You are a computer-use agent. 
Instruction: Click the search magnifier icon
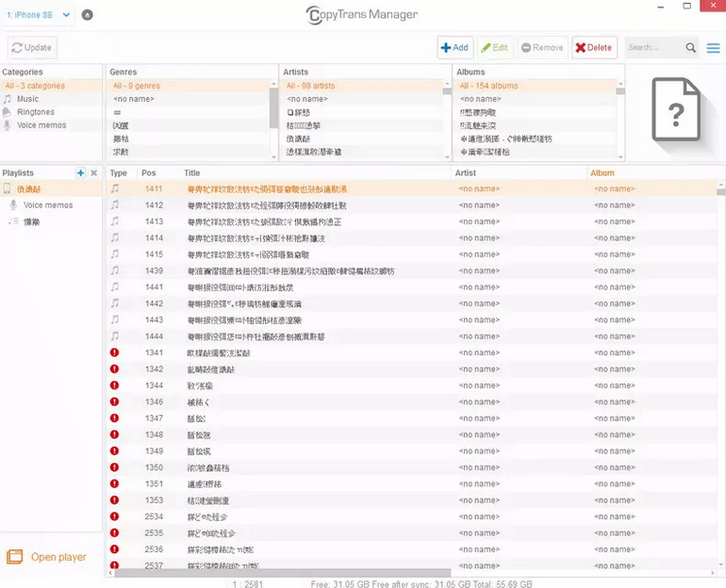(x=691, y=48)
